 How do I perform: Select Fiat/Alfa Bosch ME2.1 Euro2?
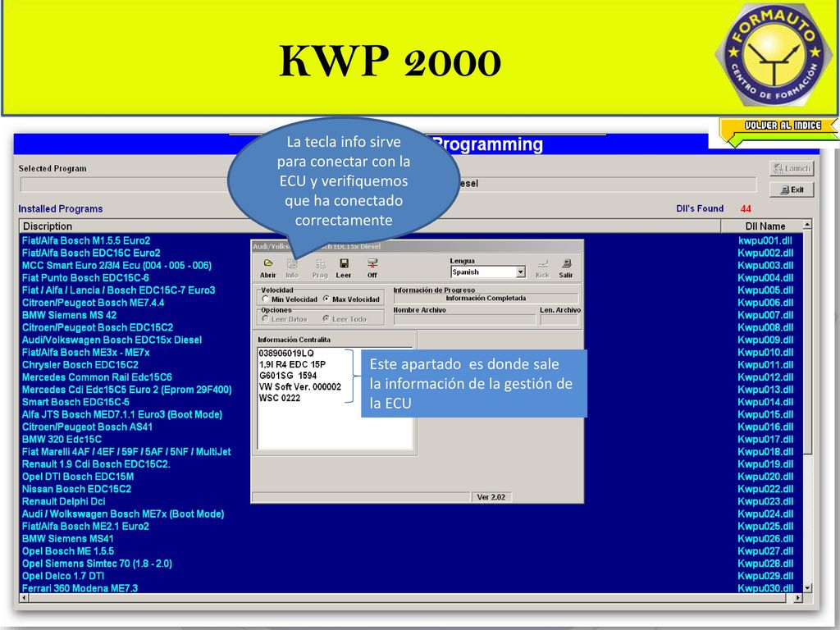tap(85, 526)
